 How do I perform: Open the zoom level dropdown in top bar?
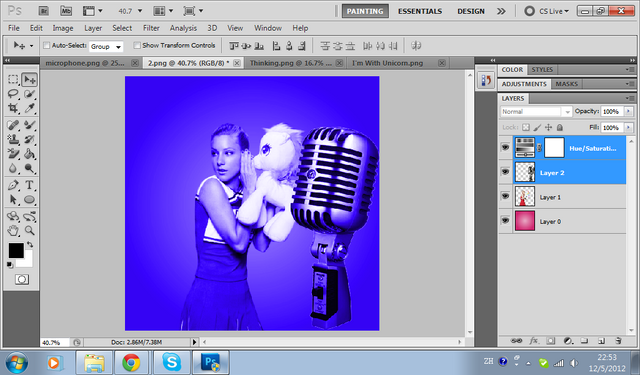(140, 11)
